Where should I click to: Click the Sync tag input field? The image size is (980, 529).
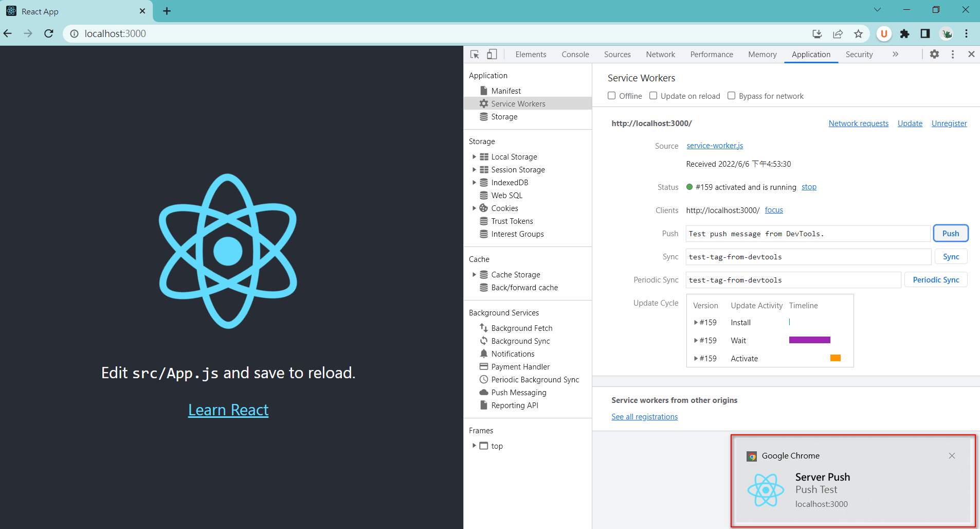coord(808,257)
